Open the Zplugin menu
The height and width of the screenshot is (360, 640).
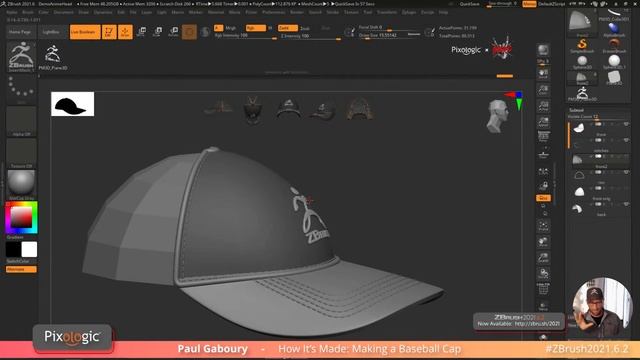point(409,12)
